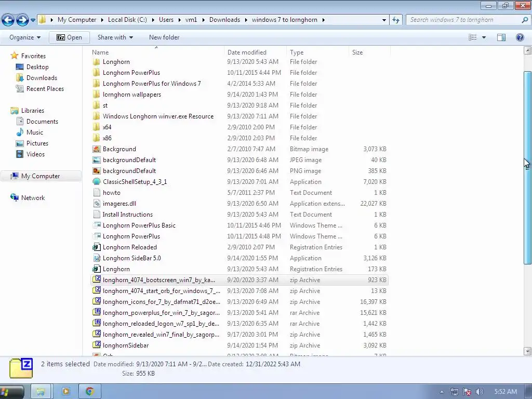Click the scrollbar down arrow of file list

[527, 351]
